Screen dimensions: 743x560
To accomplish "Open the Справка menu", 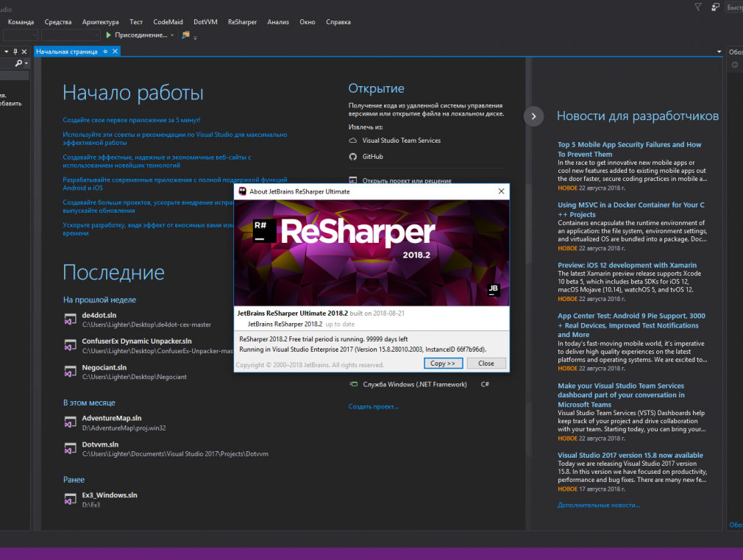I will coord(338,22).
